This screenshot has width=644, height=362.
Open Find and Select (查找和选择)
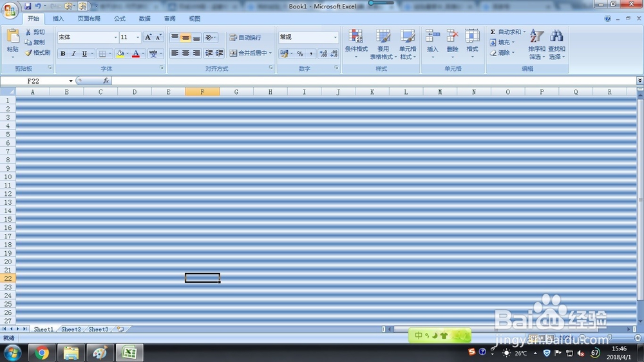coord(557,44)
